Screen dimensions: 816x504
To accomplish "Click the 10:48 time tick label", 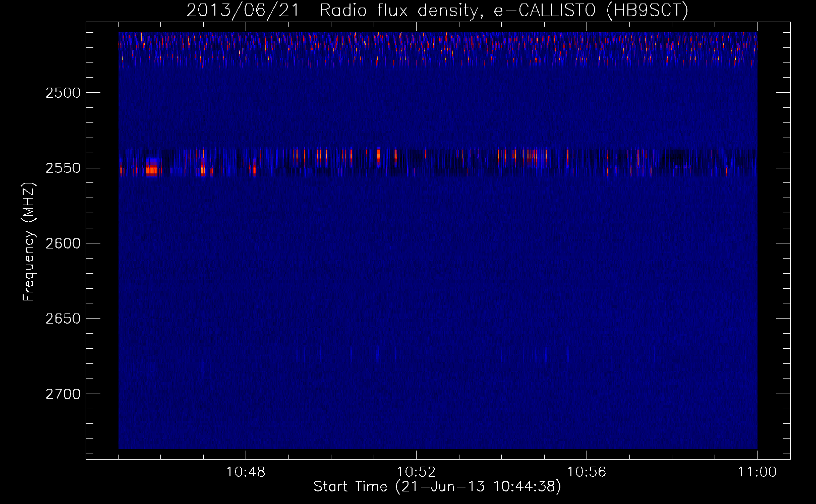I will (246, 472).
